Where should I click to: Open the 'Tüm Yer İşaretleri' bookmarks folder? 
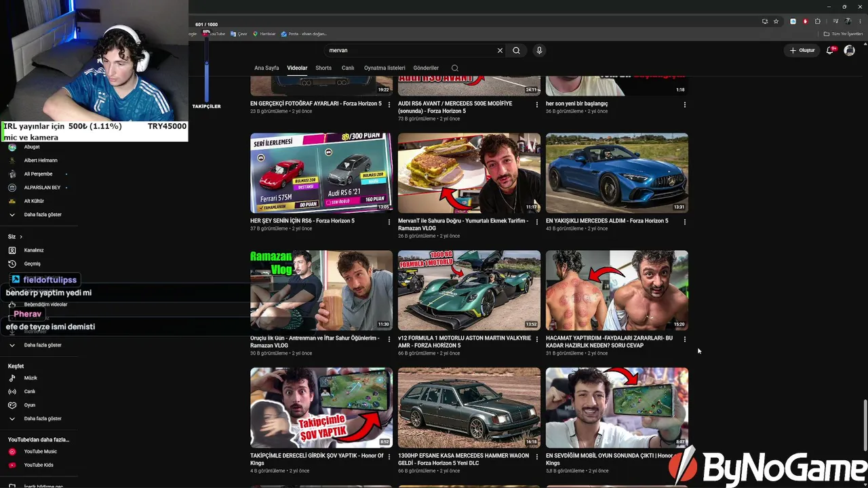point(844,34)
